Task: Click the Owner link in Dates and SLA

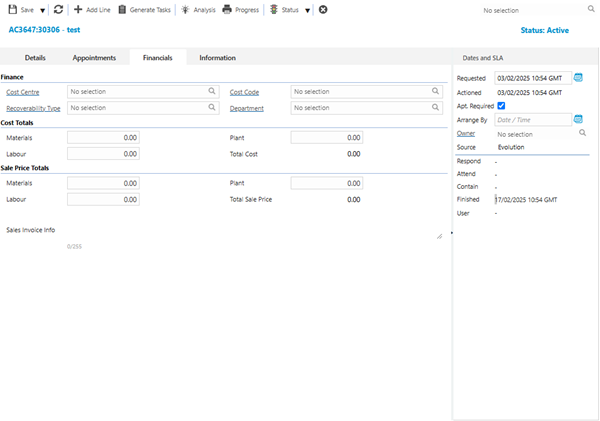Action: click(465, 133)
